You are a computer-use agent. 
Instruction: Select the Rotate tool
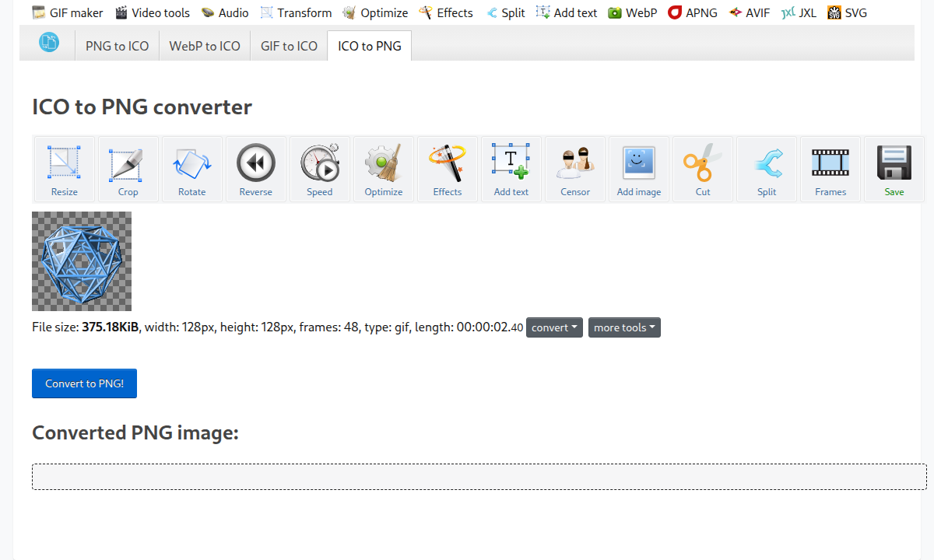point(192,170)
